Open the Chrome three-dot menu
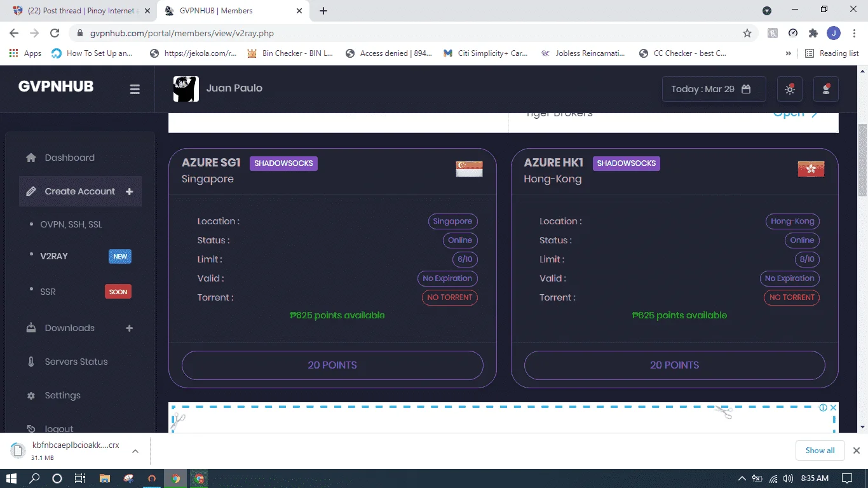Viewport: 868px width, 488px height. 853,33
